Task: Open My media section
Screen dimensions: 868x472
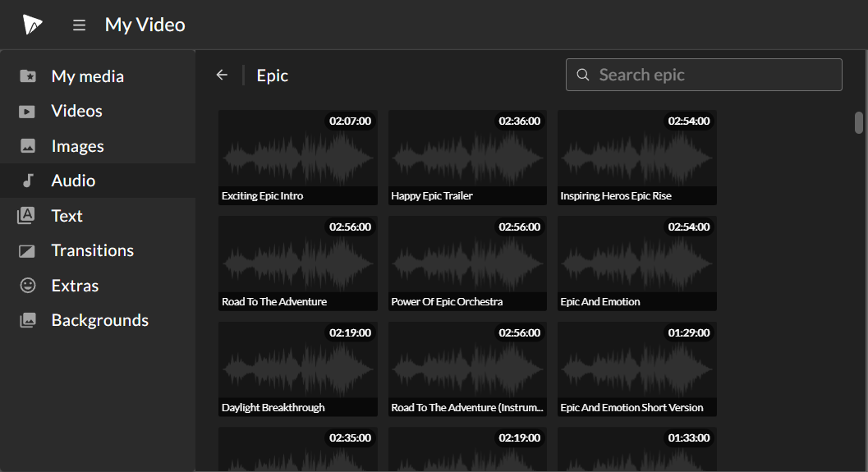Action: [98, 76]
